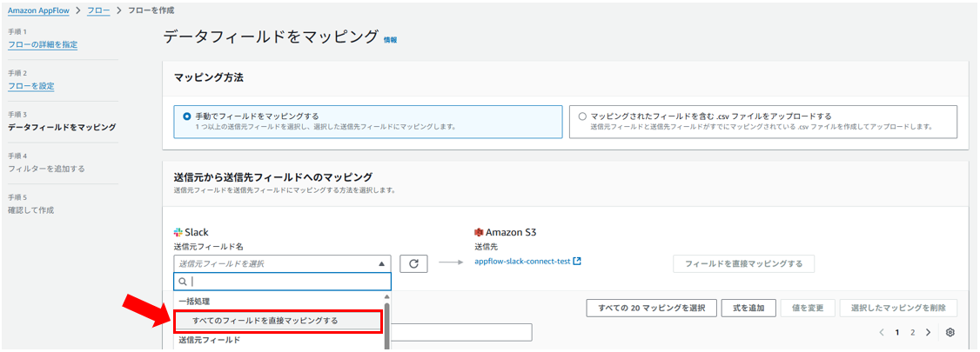The image size is (980, 352).
Task: Open step 1 'フローの詳細を指定' link
Action: (x=43, y=44)
